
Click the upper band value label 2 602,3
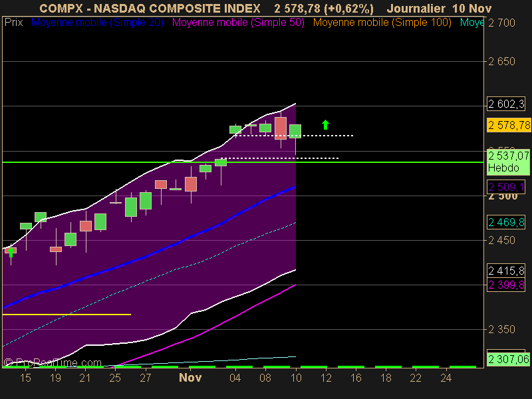tap(506, 104)
